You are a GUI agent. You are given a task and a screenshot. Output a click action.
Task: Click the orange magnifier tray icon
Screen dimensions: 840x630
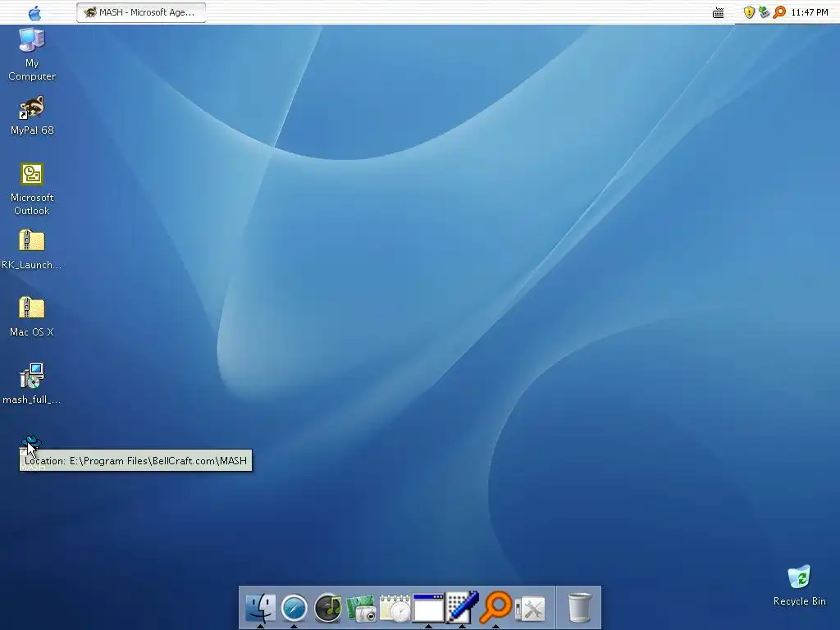pyautogui.click(x=779, y=12)
